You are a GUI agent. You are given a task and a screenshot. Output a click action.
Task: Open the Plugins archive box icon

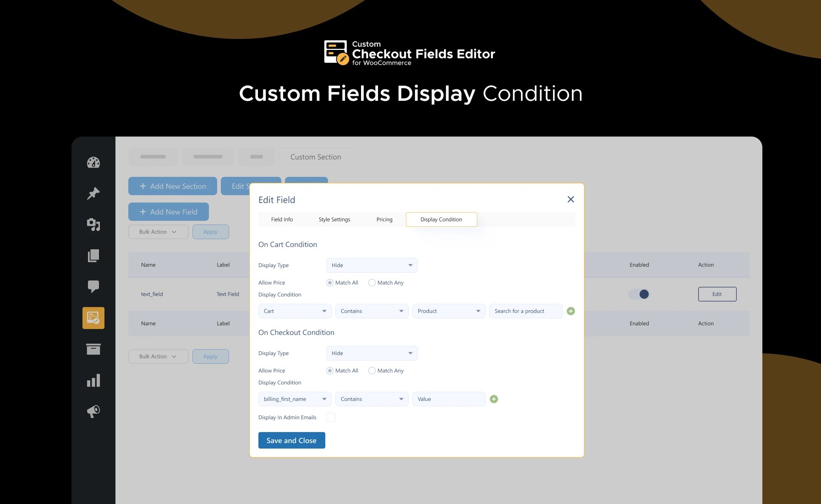tap(93, 349)
